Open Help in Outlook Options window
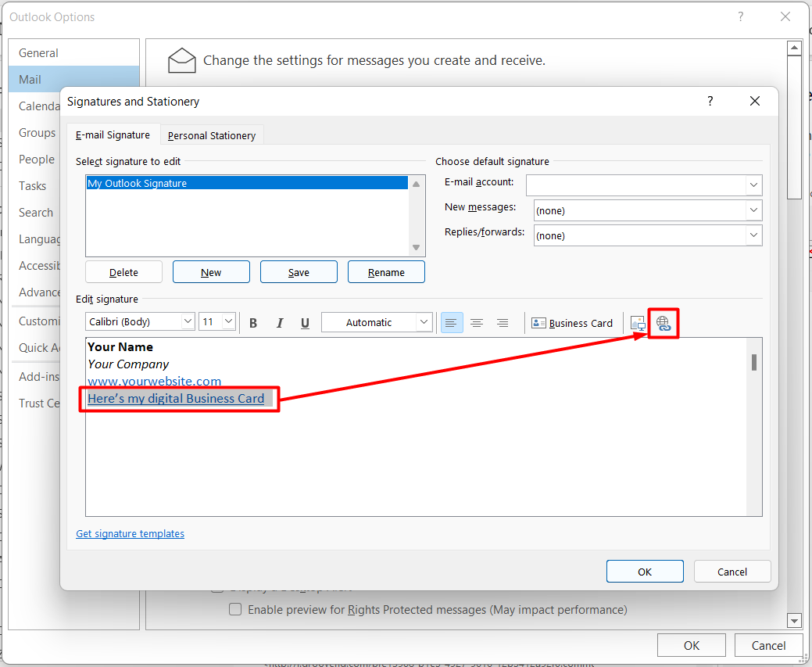Viewport: 812px width, 667px height. [741, 16]
